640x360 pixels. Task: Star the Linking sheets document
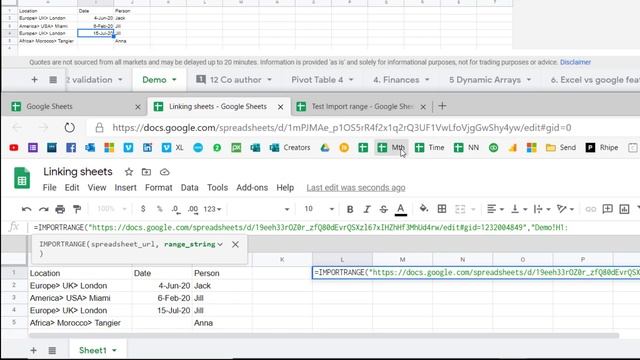pos(129,172)
